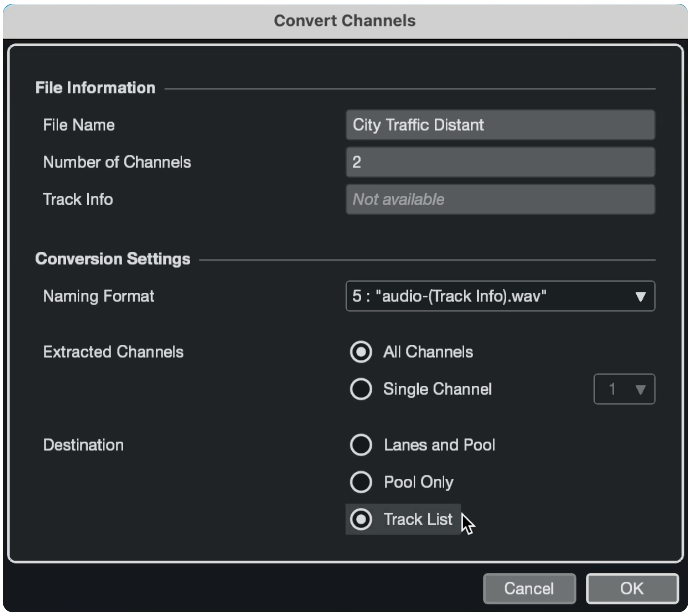Click the Naming Format dropdown arrow

click(x=640, y=296)
